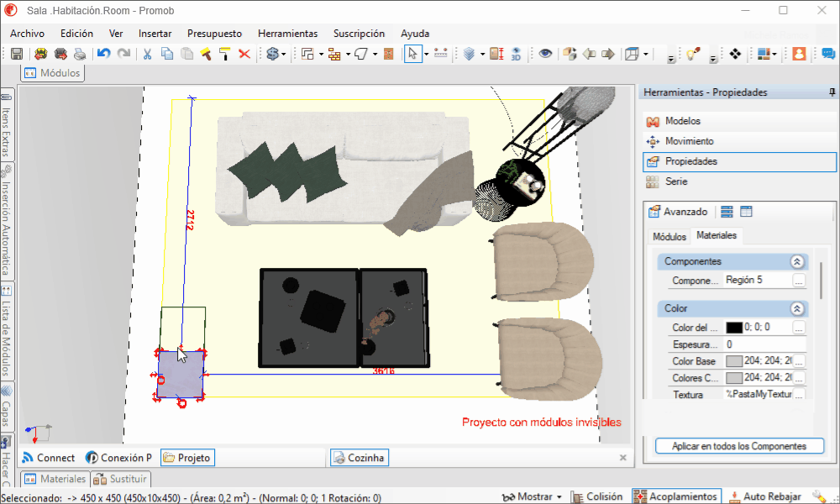840x504 pixels.
Task: Switch to the Módulos properties tab
Action: tap(669, 236)
